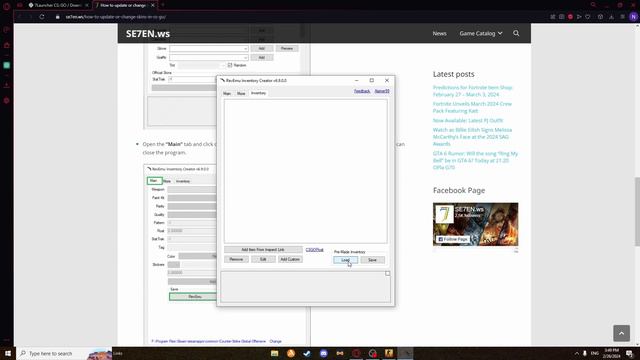640x360 pixels.
Task: Click the browser address bar URL
Action: [x=116, y=17]
